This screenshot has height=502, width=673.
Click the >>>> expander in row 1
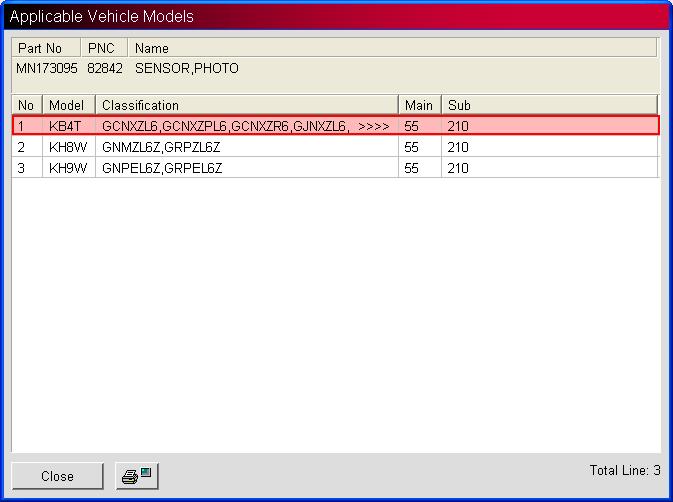373,127
